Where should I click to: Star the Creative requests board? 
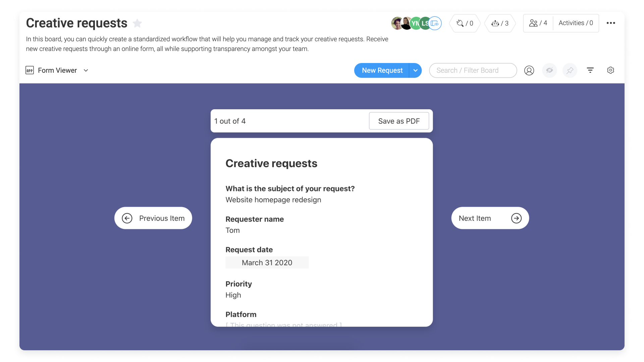[x=137, y=23]
